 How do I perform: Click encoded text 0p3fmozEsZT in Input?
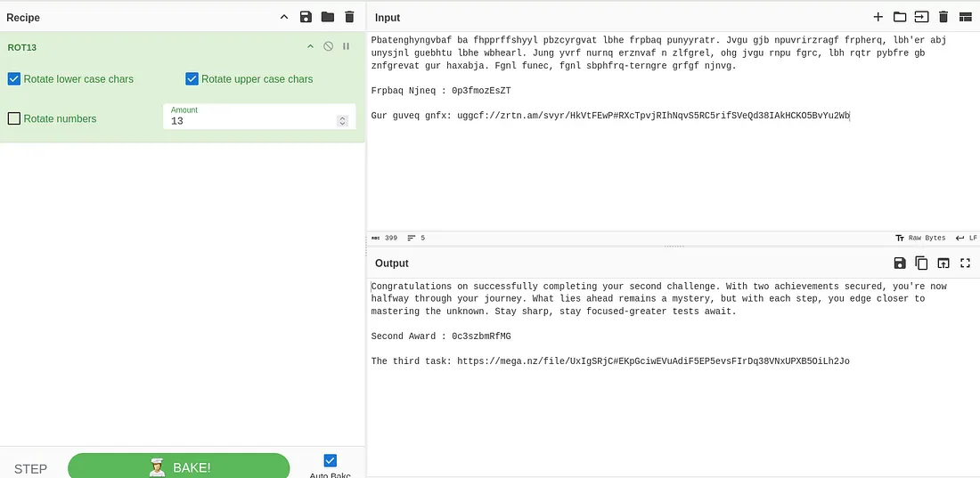coord(481,91)
